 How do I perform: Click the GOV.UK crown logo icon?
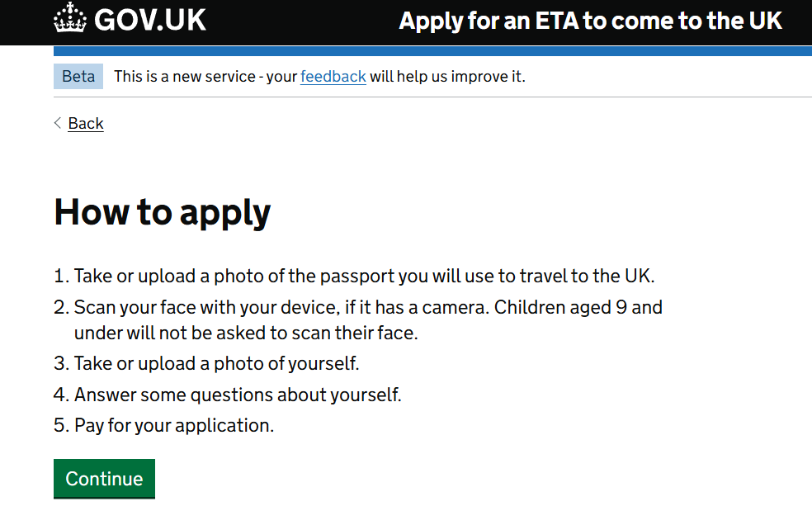(70, 20)
